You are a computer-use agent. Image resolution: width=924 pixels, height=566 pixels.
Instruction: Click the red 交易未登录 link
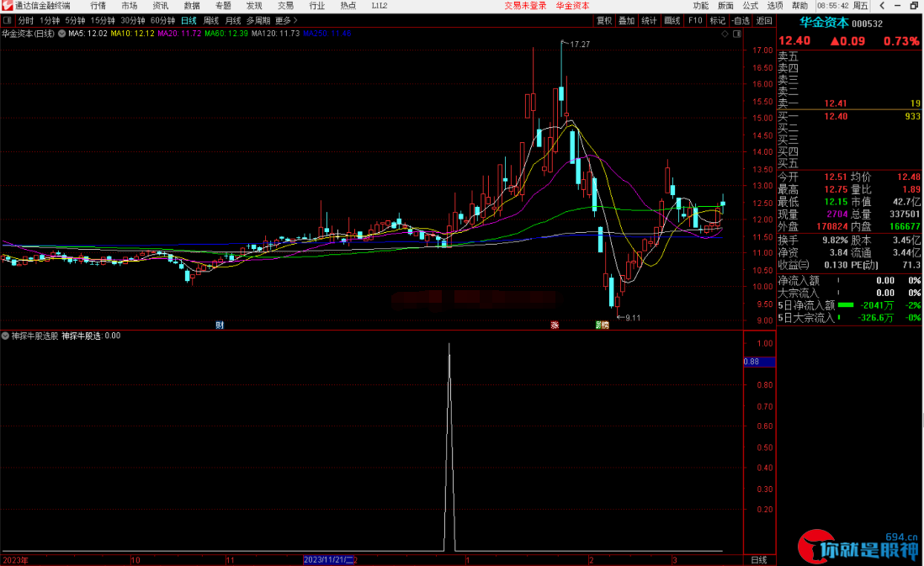pyautogui.click(x=526, y=5)
